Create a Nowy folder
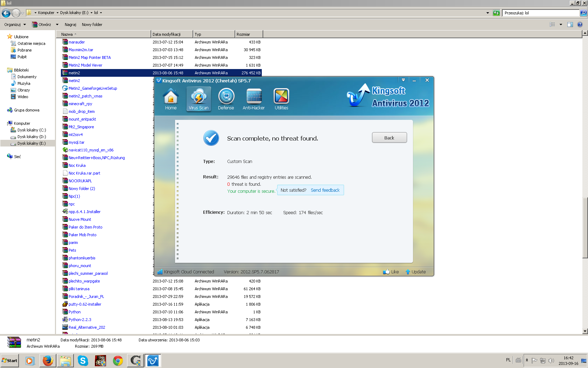 tap(92, 25)
